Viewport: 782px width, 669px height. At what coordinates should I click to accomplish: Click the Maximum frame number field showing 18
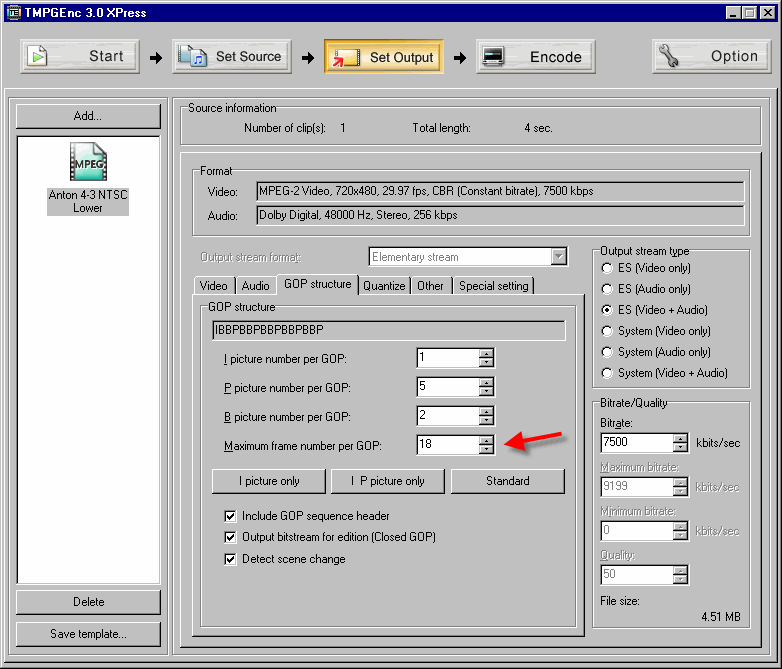tap(448, 445)
